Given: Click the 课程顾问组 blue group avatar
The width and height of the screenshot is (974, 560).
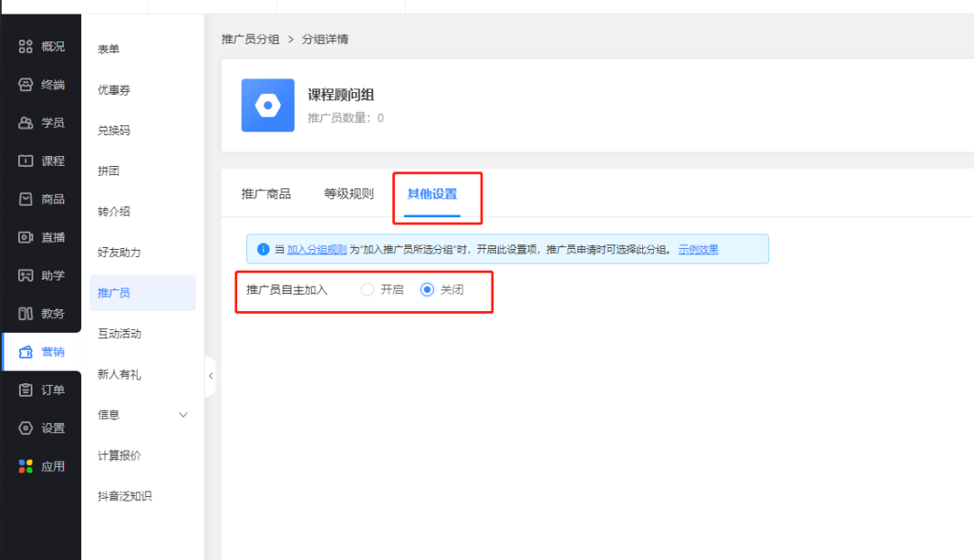Looking at the screenshot, I should point(267,106).
